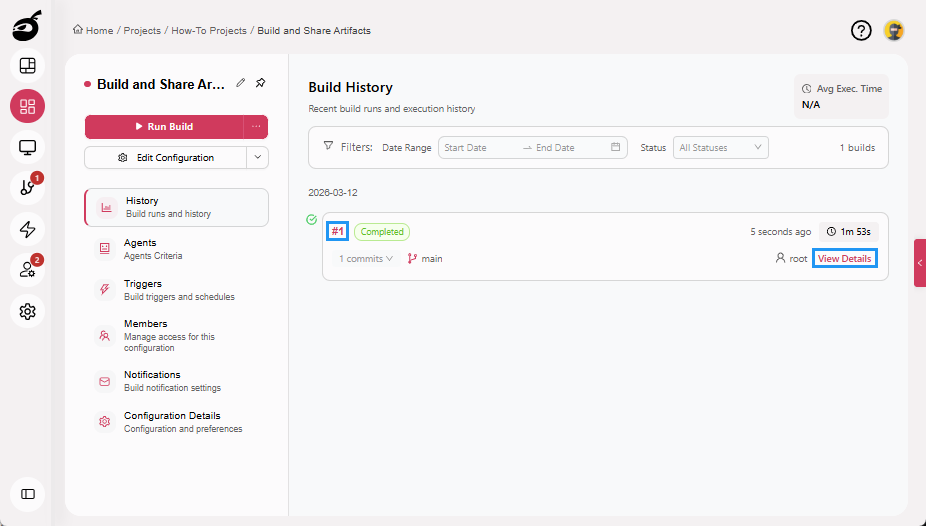Open the All Statuses dropdown
The image size is (926, 526).
tap(720, 148)
